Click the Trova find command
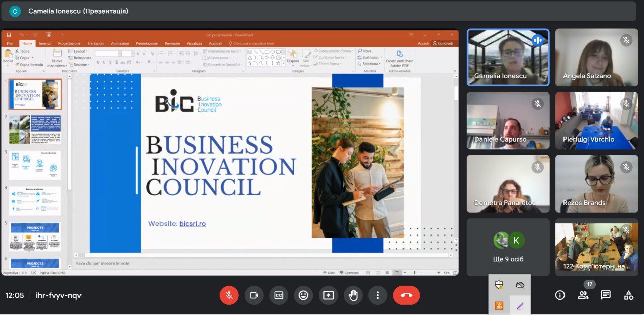Viewport: 644px width, 315px height. pyautogui.click(x=365, y=51)
